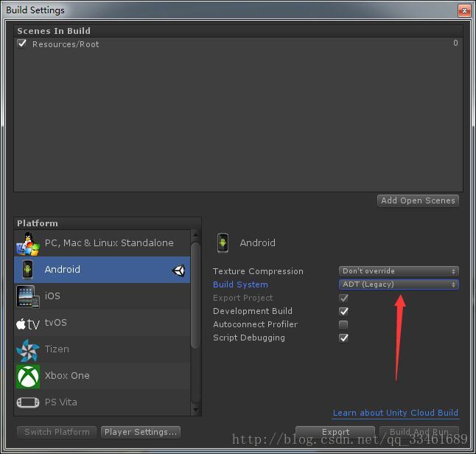This screenshot has width=476, height=454.
Task: Click the Add Open Scenes button
Action: 418,200
